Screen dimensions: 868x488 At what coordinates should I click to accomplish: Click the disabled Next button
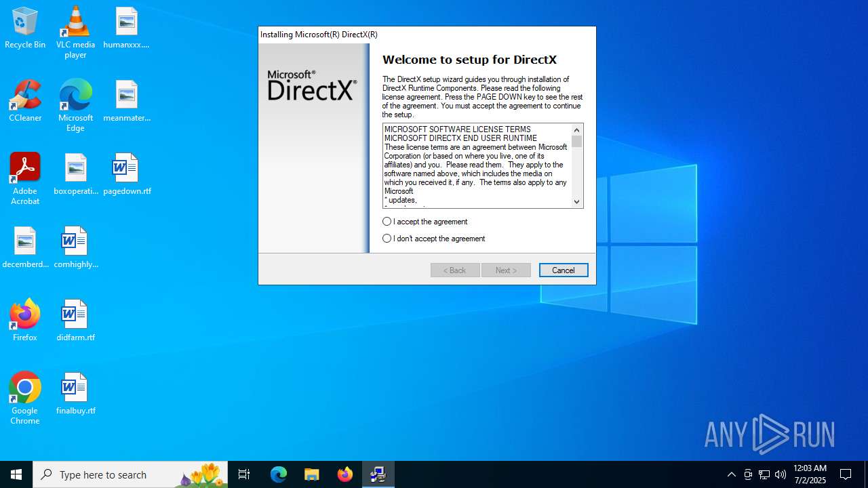(506, 270)
